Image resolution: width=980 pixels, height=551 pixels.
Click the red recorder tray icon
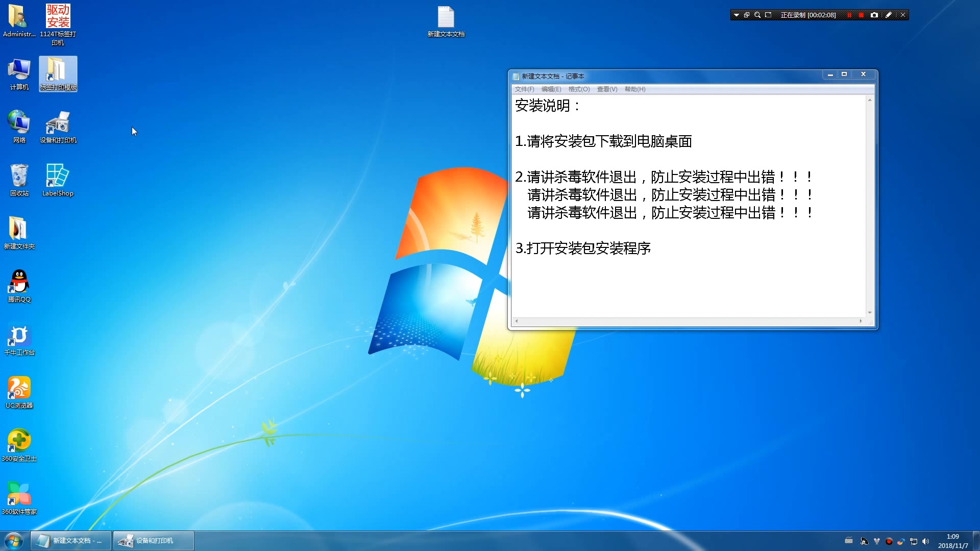[889, 541]
